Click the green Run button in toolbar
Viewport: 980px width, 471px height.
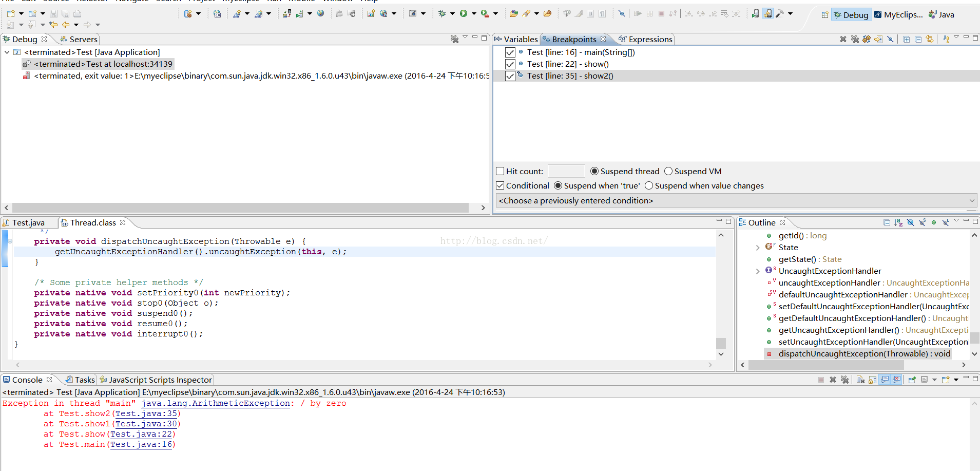point(464,14)
